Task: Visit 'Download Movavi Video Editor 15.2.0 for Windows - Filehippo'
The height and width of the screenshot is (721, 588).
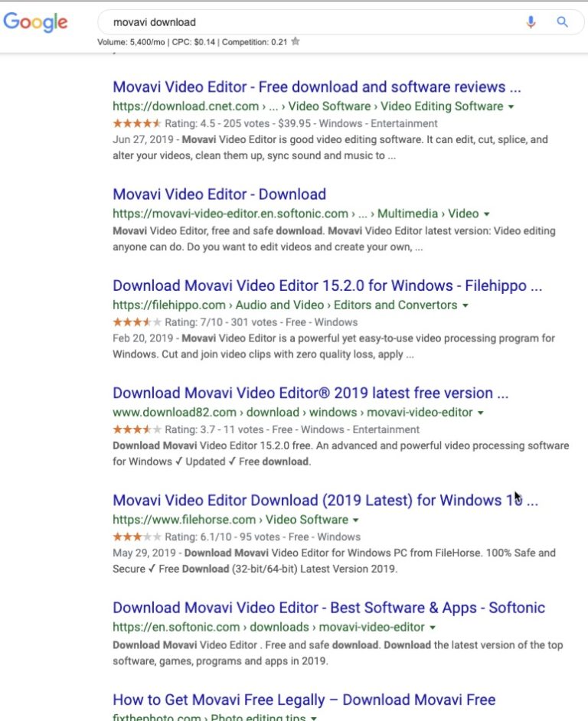Action: 327,286
